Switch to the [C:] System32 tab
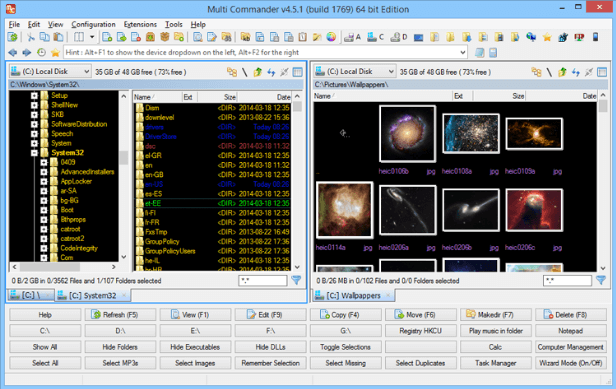Screen dimensions: 616x389 point(93,295)
